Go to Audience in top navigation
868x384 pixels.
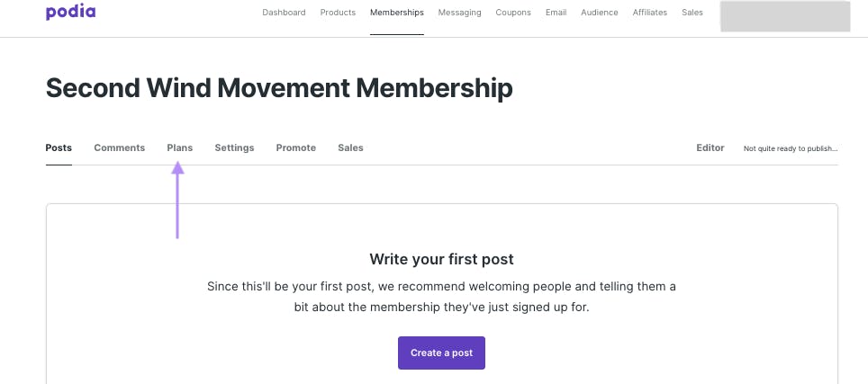click(600, 13)
